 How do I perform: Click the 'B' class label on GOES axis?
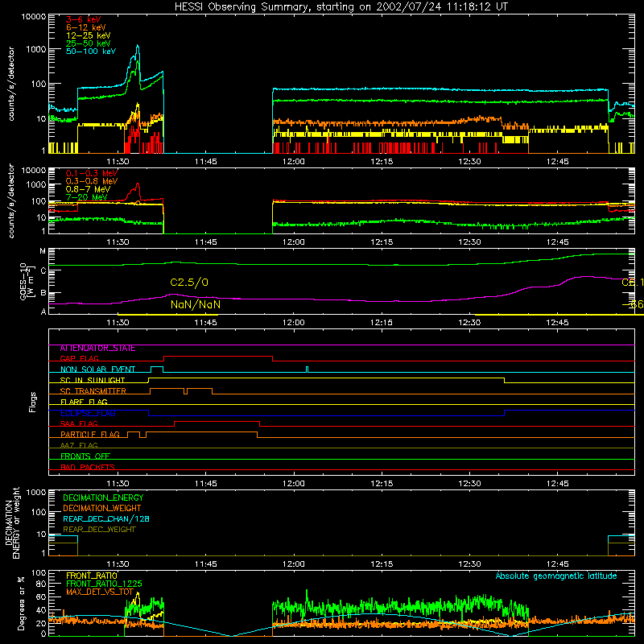point(43,293)
